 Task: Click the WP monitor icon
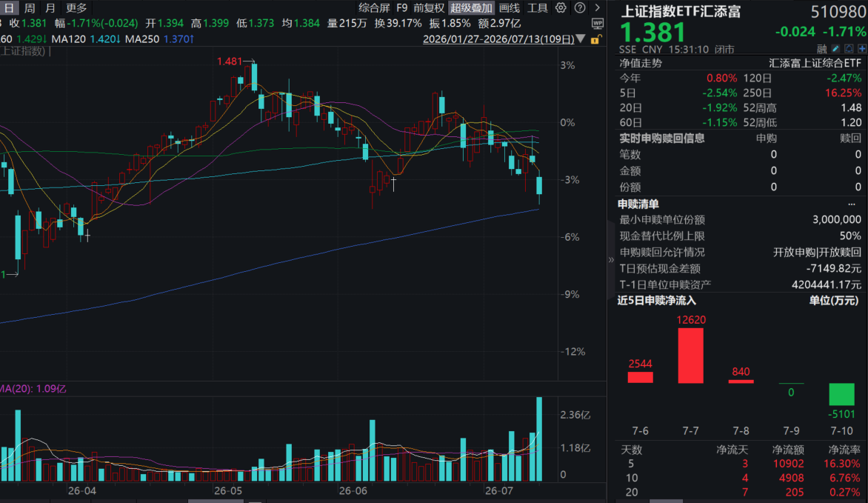(x=597, y=23)
